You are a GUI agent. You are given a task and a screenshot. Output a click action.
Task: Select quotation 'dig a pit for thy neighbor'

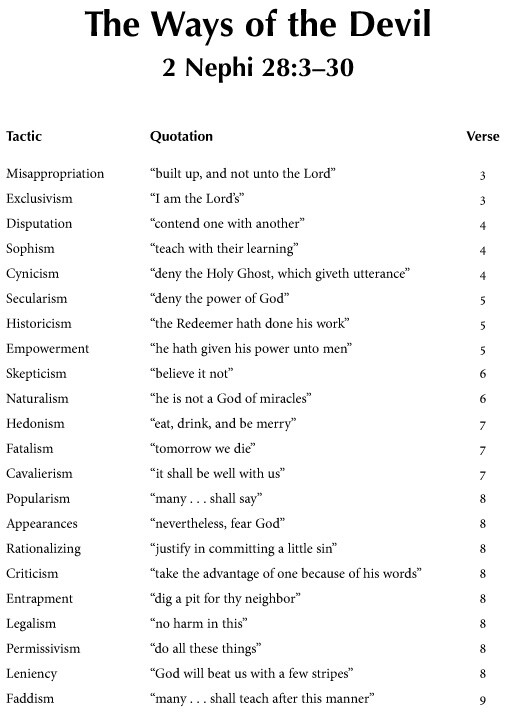[225, 599]
